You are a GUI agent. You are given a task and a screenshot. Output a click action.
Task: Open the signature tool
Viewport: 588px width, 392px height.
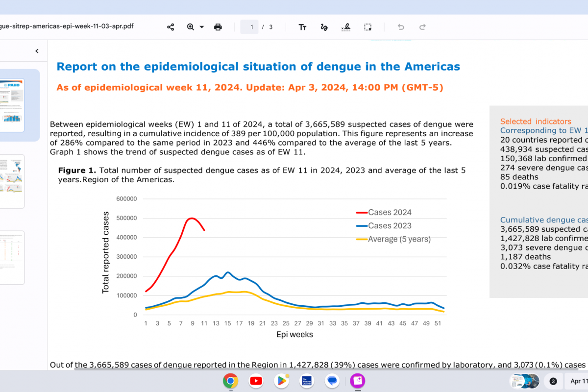coord(345,27)
